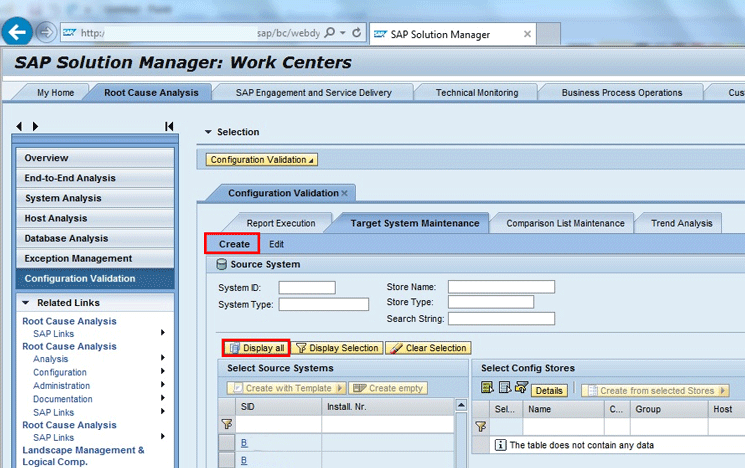Click the left navigation history arrow above sidebar
745x468 pixels.
19,126
